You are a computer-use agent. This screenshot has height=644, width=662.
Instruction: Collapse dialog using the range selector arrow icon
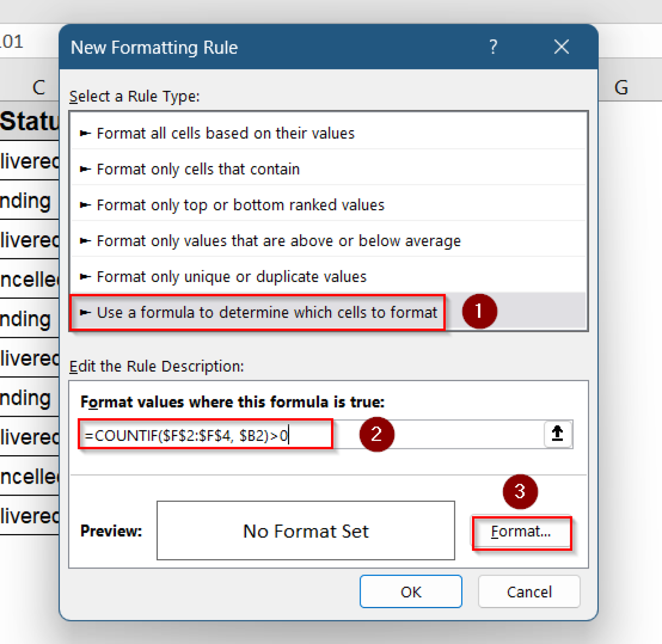click(x=557, y=435)
